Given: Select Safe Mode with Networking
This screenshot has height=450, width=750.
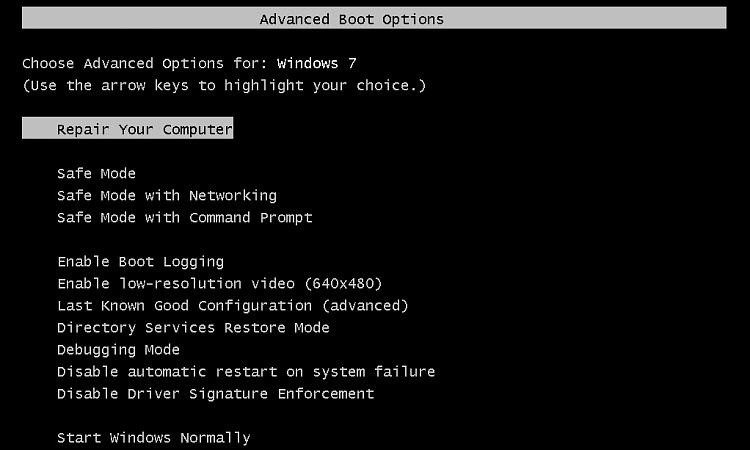Looking at the screenshot, I should [x=166, y=195].
